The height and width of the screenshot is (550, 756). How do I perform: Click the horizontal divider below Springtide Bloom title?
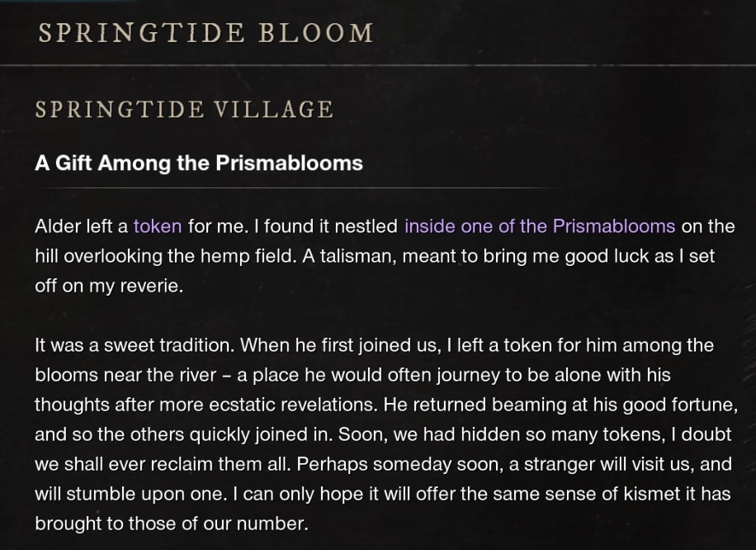click(378, 64)
